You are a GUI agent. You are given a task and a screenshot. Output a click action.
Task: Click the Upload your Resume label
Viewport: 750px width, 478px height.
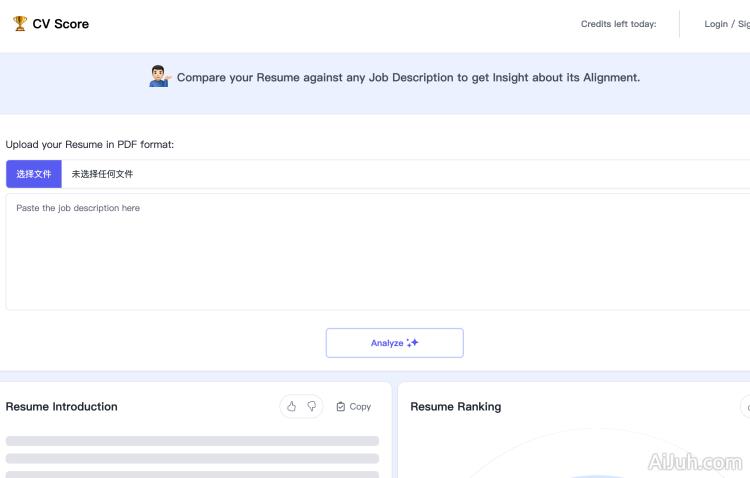point(90,145)
